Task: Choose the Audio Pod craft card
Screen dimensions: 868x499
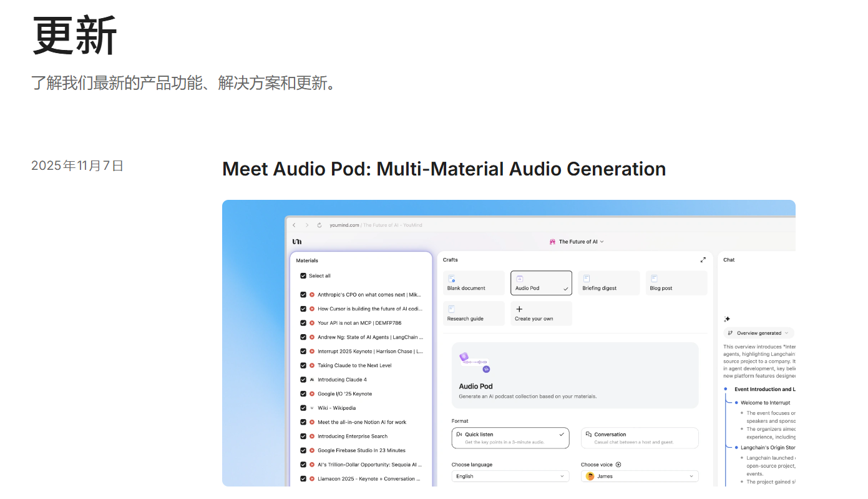Action: tap(541, 283)
